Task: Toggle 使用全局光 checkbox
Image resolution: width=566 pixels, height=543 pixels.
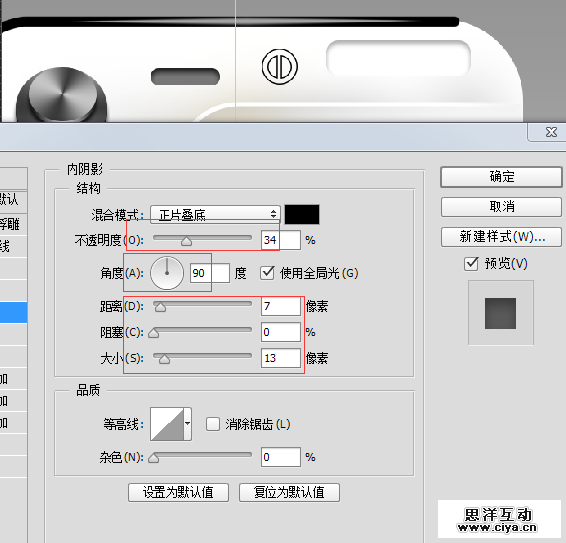Action: [x=267, y=273]
